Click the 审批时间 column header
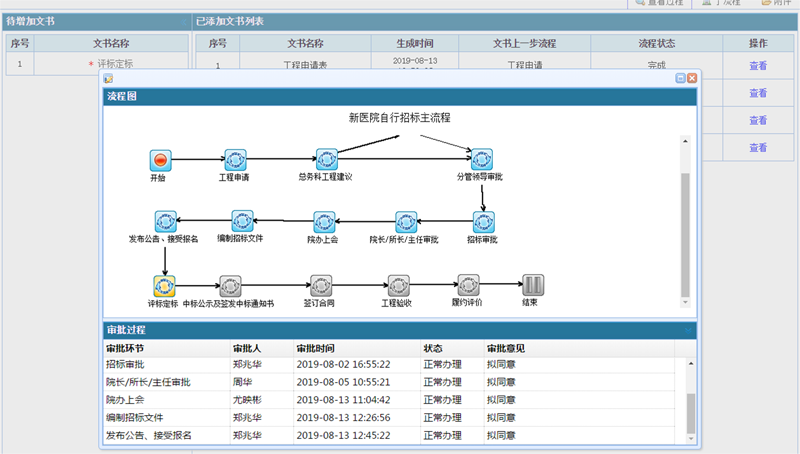Viewport: 800px width, 454px height. click(357, 348)
